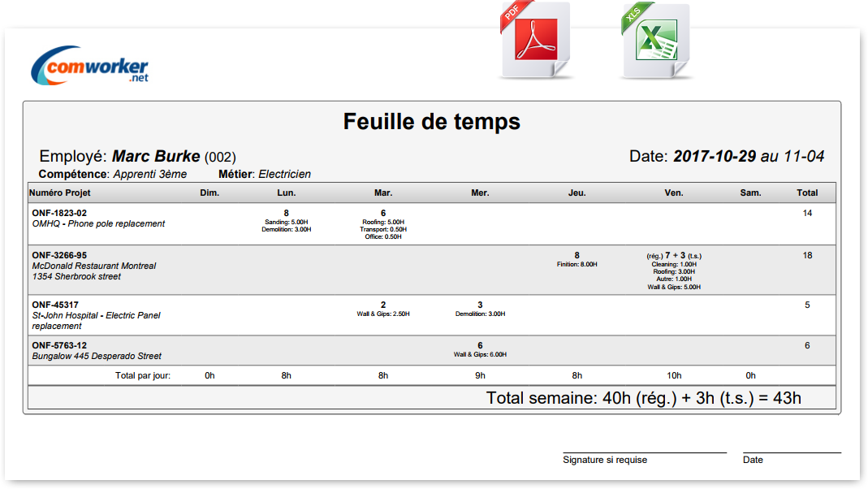Select the date range 2017-10-29 au 11-04
The image size is (868, 489).
[x=749, y=156]
